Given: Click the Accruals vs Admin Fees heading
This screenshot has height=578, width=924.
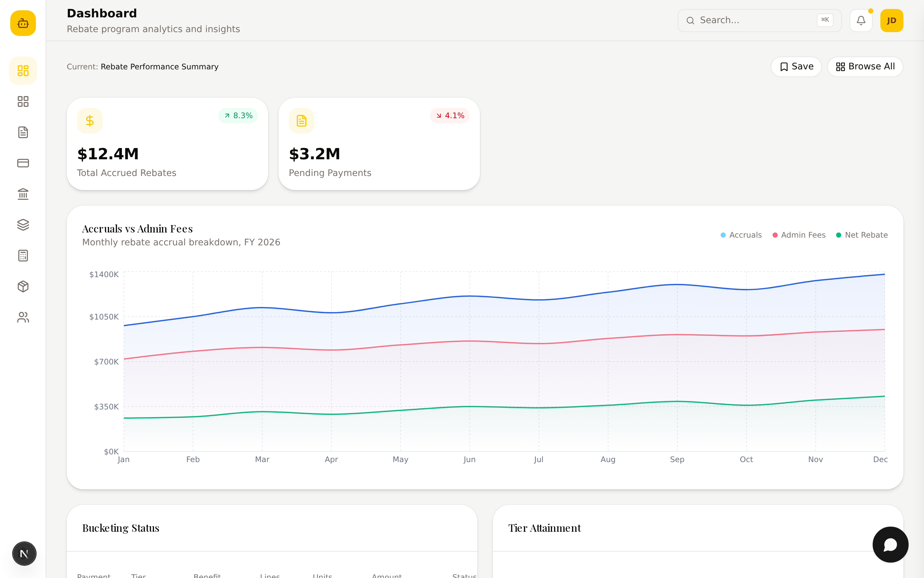Looking at the screenshot, I should coord(137,229).
